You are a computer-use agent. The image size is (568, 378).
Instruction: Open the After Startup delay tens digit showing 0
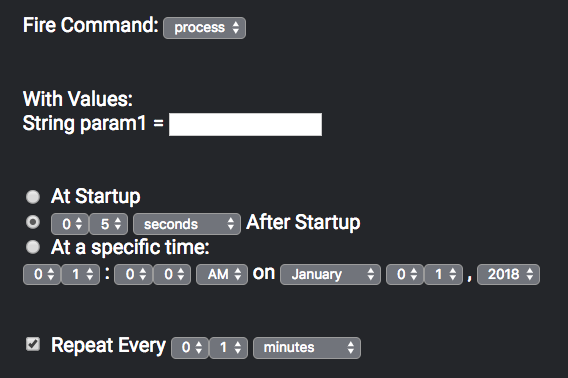[x=70, y=224]
